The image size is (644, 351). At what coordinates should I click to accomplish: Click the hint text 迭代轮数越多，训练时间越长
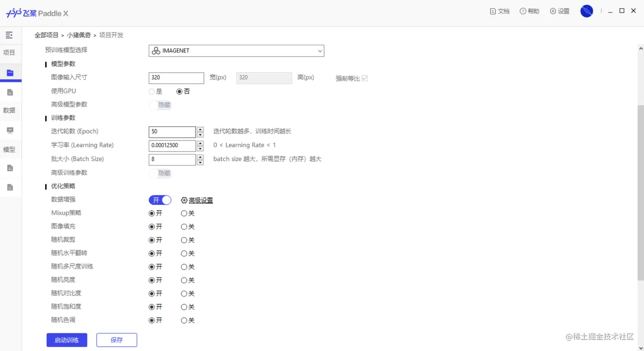click(x=252, y=131)
